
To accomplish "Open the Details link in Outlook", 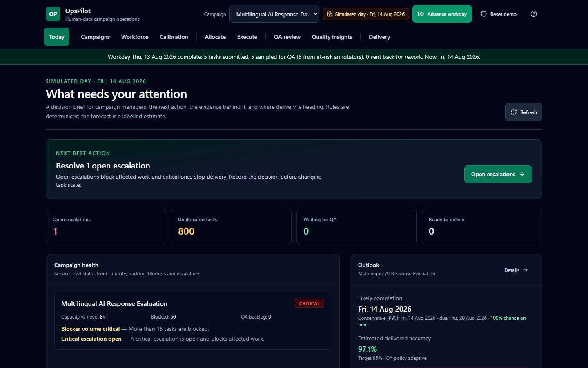I will point(516,270).
